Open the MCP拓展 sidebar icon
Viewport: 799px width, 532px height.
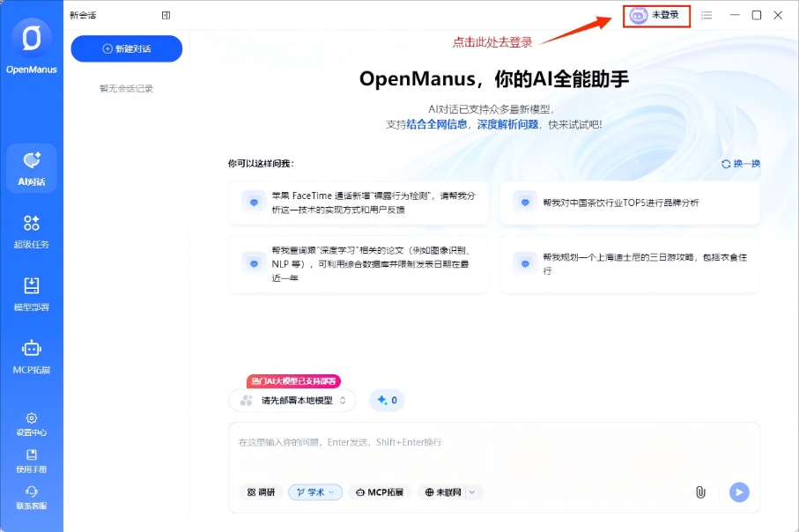[32, 357]
